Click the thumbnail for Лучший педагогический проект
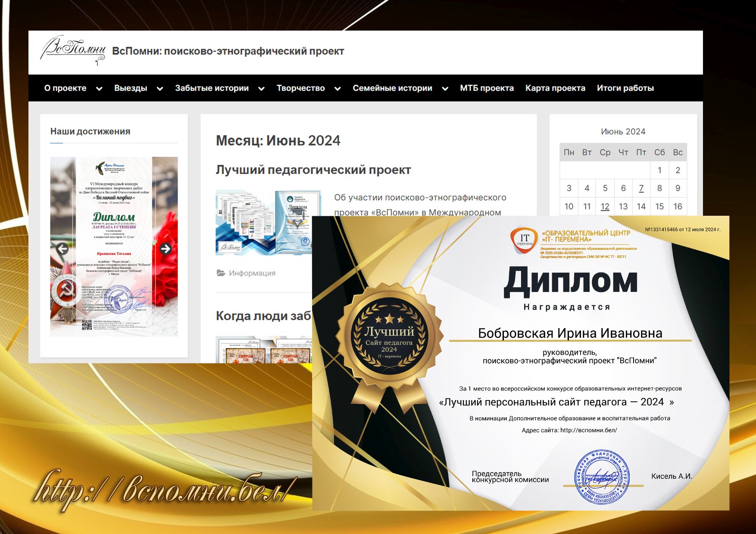Screen dimensions: 756x534 [267, 223]
